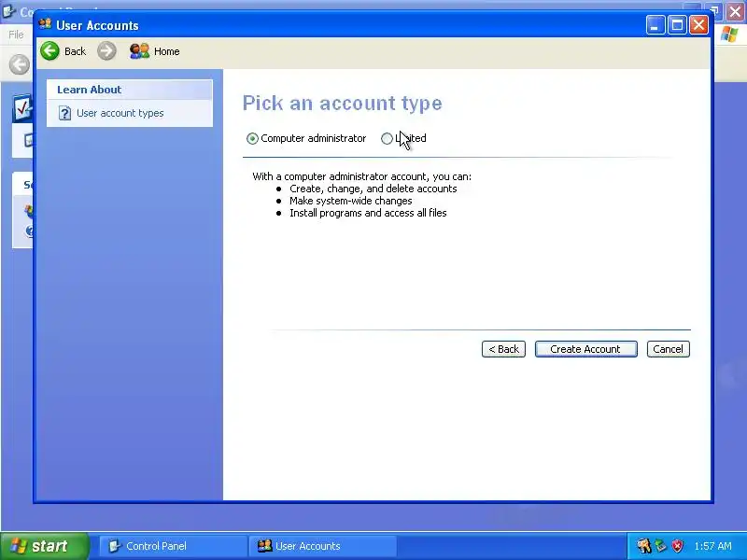747x560 pixels.
Task: Select the Computer administrator radio button
Action: (x=252, y=138)
